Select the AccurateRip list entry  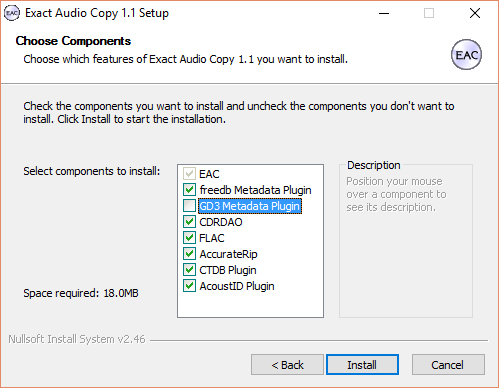228,254
